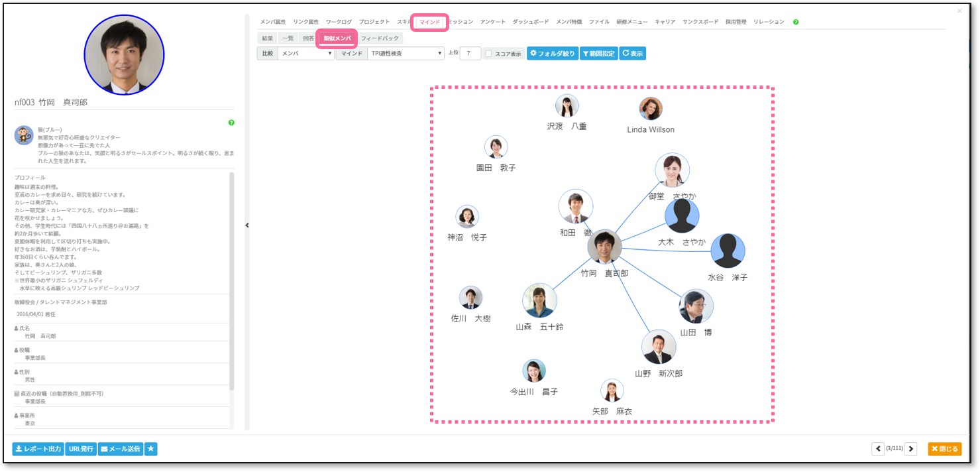Open the フィードバック sub-tab
Screen dimensions: 980x472
click(380, 38)
